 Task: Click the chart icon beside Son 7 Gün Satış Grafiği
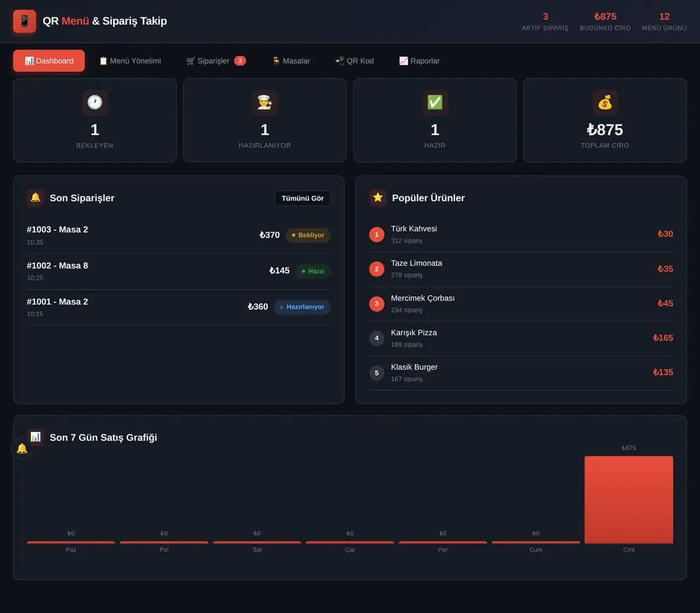click(36, 437)
